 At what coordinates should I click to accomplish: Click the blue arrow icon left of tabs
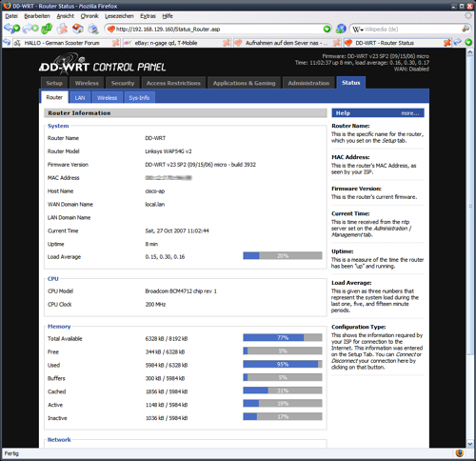click(7, 42)
